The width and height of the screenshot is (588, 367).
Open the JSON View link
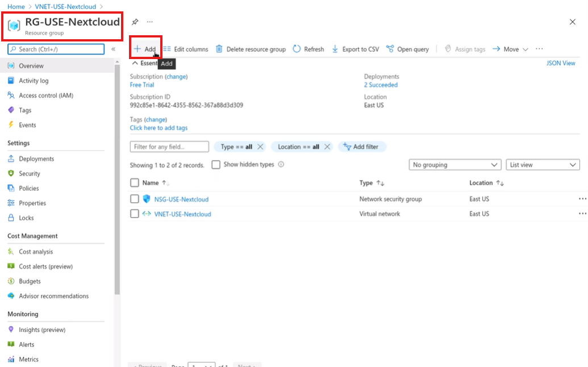point(561,63)
